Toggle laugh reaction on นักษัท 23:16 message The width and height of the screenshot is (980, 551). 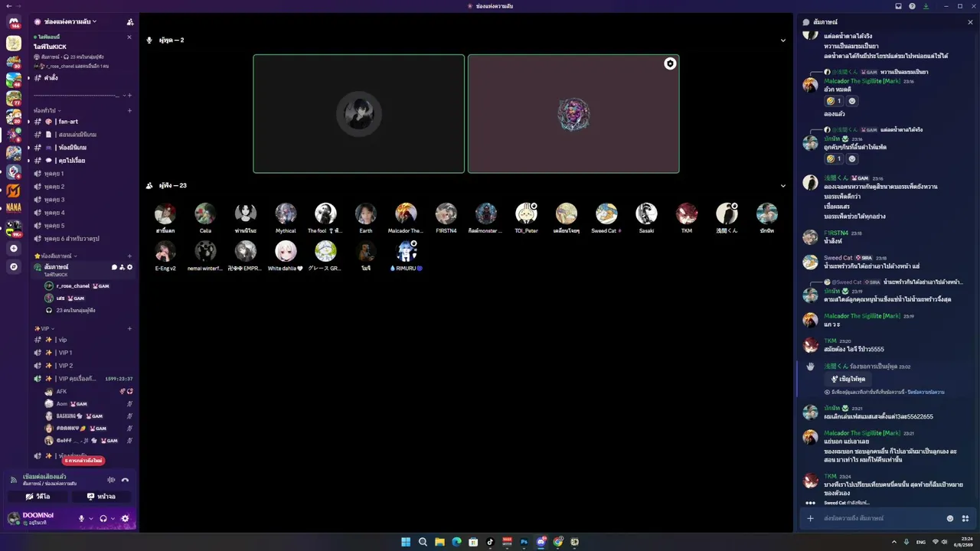click(833, 158)
